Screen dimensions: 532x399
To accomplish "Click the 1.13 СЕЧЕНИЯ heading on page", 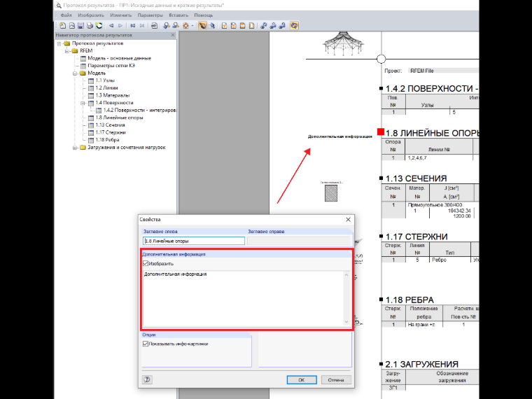I will pyautogui.click(x=416, y=178).
